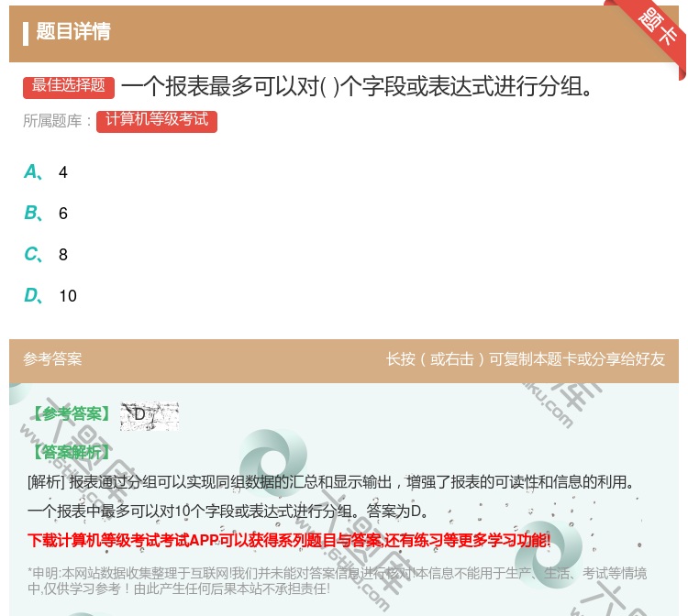Choose option C with value 8
Screen dimensions: 688x616
pos(46,254)
